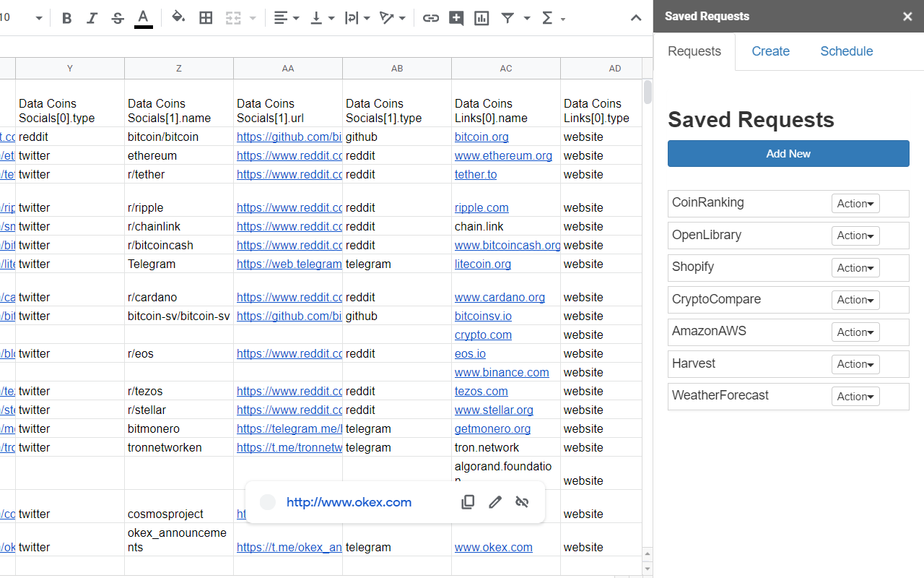Screen dimensions: 924x578
Task: Click the Add New button
Action: tap(788, 154)
